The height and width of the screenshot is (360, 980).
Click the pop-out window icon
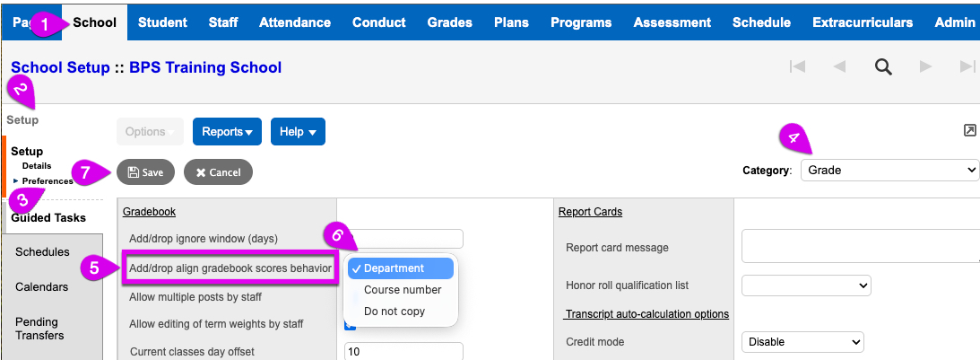969,131
